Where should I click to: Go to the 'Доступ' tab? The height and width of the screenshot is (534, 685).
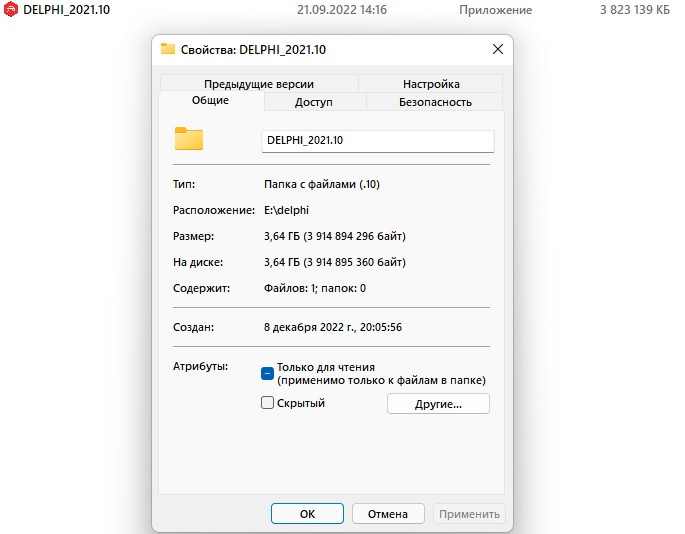(x=314, y=102)
